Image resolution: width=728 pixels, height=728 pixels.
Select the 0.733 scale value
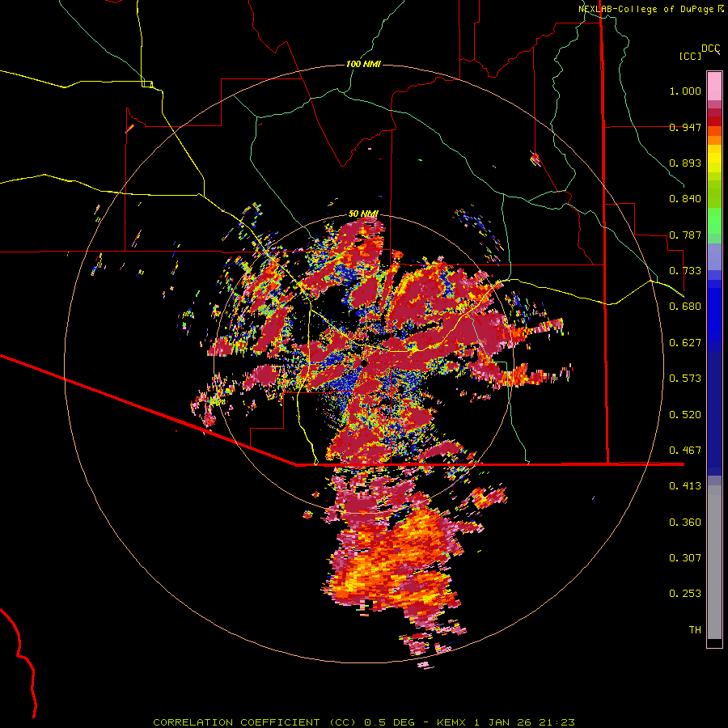pos(685,271)
